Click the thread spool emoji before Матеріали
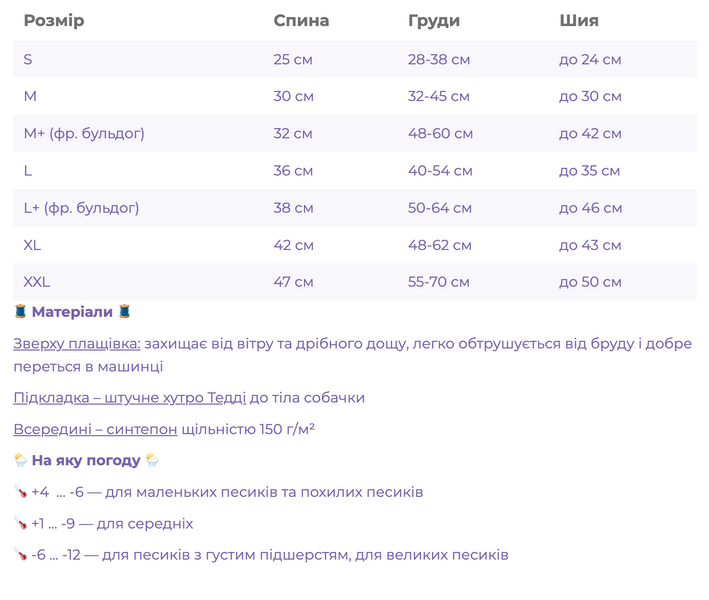 (20, 312)
